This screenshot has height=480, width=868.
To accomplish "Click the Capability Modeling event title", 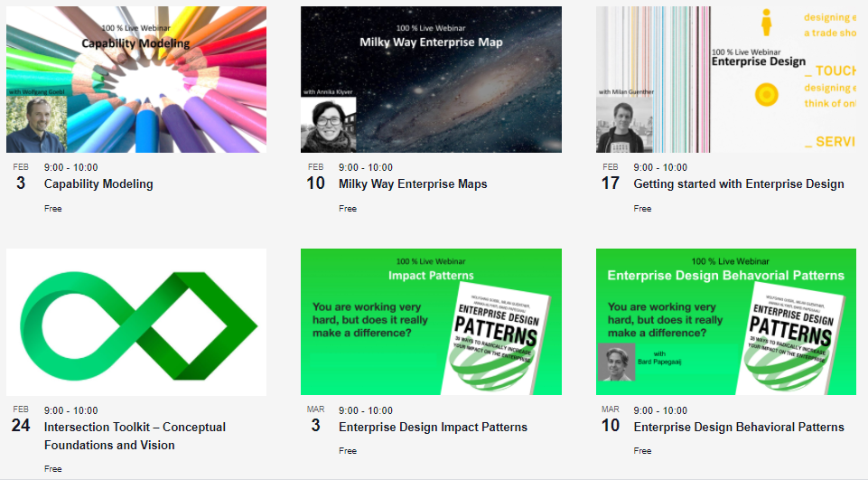I will tap(98, 184).
